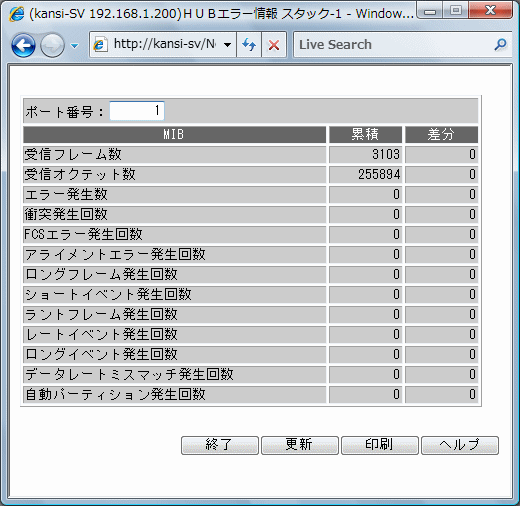
Task: Click the 差分 column header
Action: 441,134
